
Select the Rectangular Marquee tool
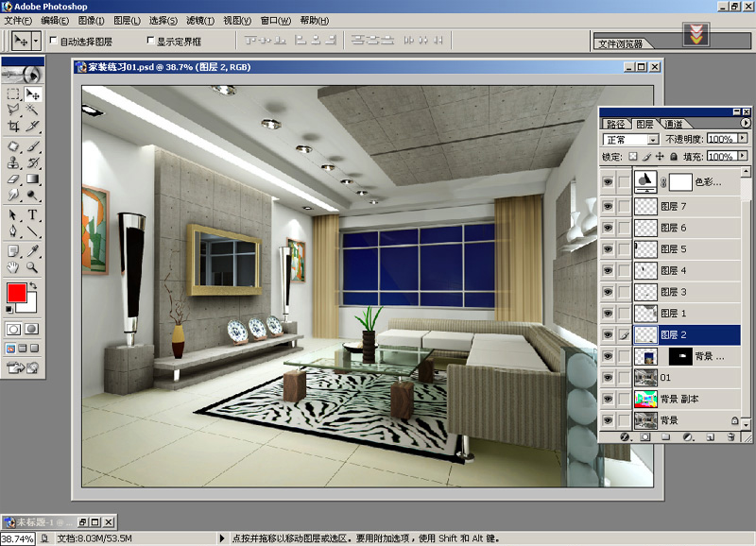coord(13,94)
